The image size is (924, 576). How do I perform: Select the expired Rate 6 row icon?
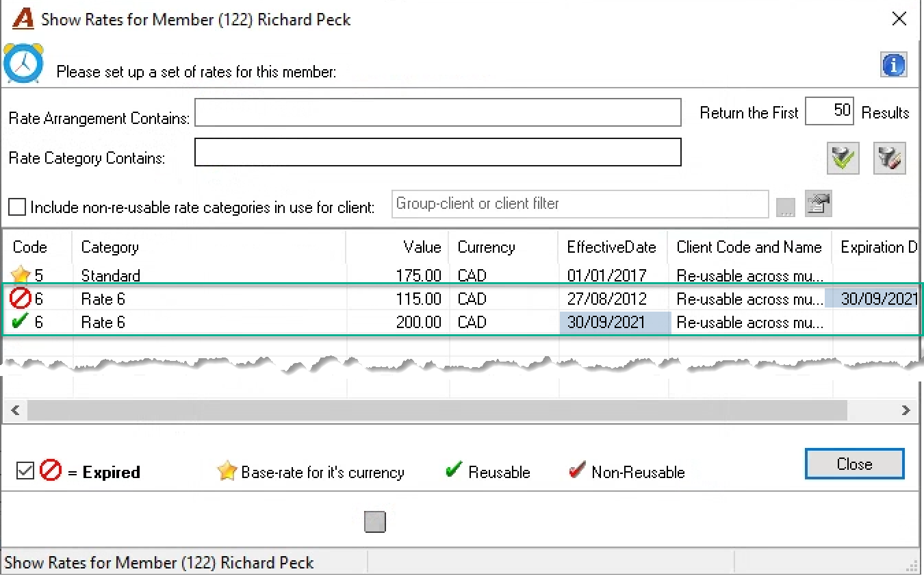[x=20, y=299]
